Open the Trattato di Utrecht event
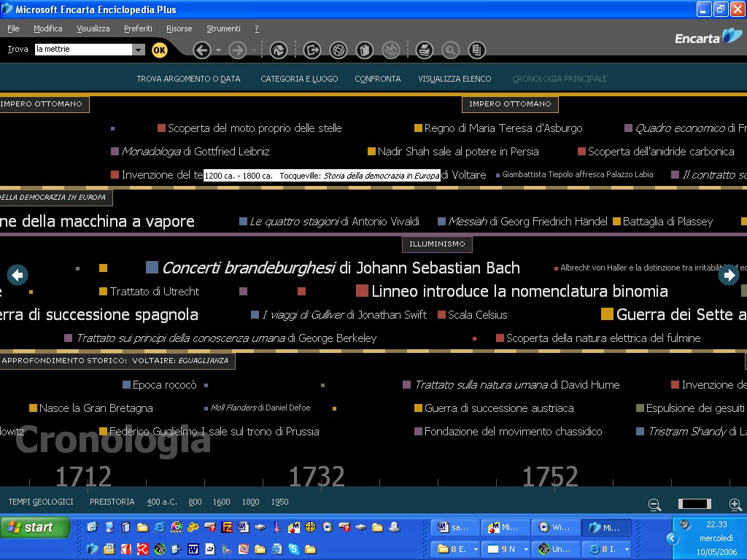The width and height of the screenshot is (747, 560). (x=149, y=292)
